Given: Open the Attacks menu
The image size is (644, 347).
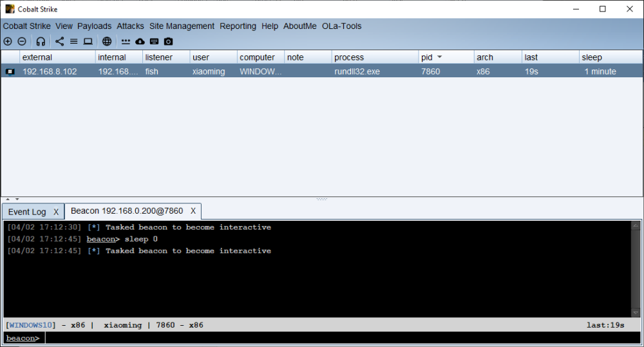Looking at the screenshot, I should [130, 26].
